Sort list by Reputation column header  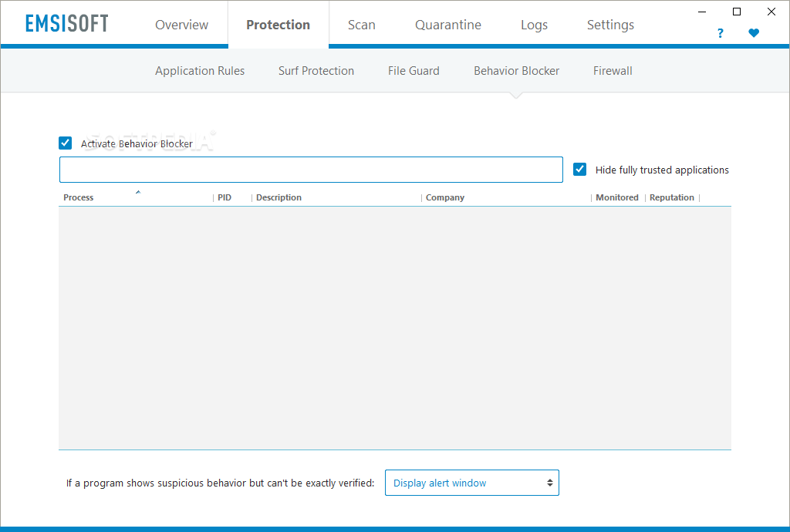point(672,197)
